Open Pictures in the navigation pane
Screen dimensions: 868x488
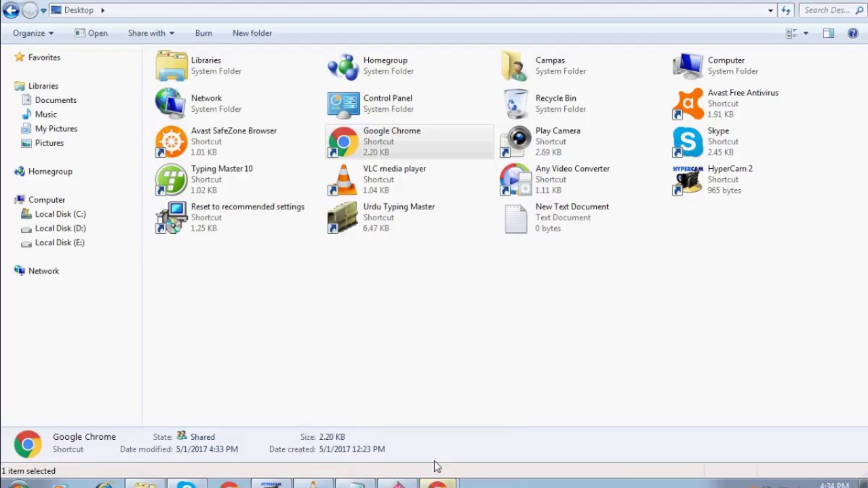[49, 143]
